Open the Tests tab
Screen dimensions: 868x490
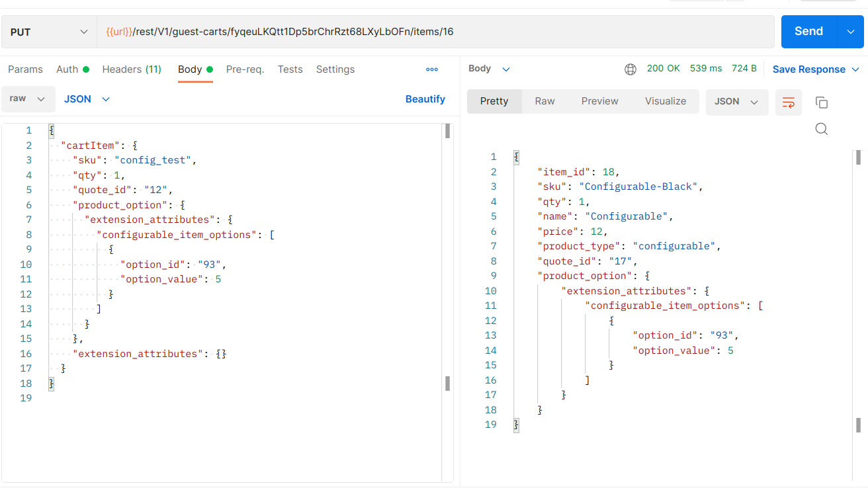point(290,69)
